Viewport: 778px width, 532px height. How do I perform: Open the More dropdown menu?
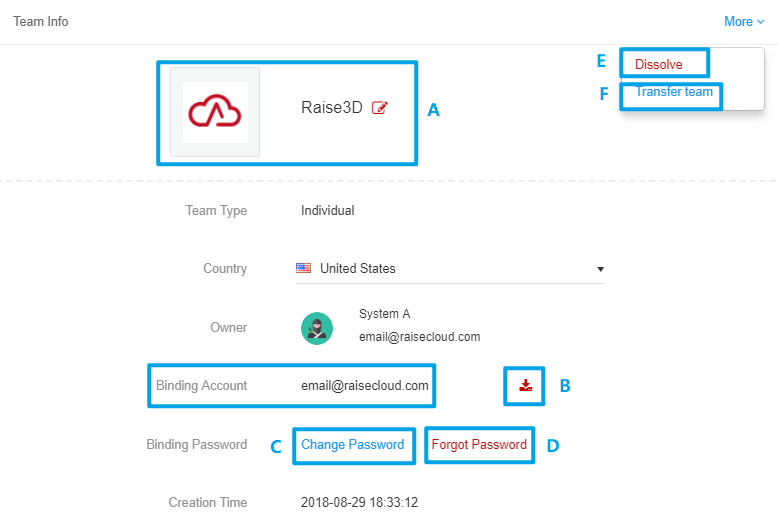[738, 21]
